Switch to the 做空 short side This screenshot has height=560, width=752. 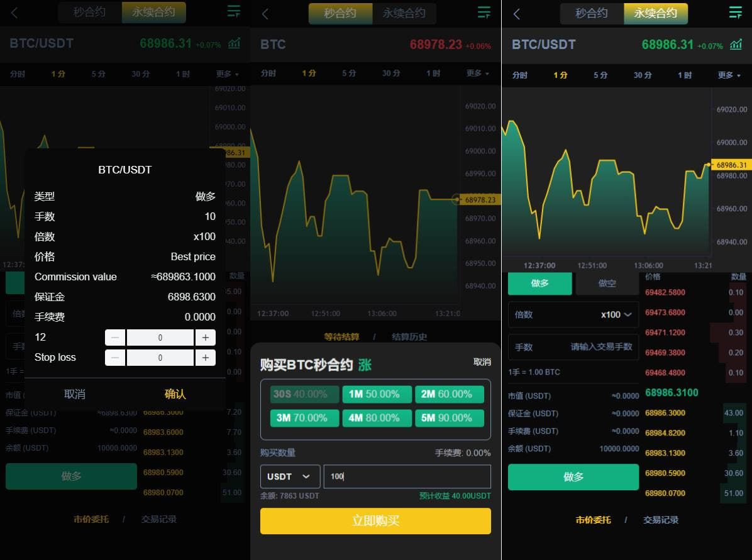pos(607,283)
